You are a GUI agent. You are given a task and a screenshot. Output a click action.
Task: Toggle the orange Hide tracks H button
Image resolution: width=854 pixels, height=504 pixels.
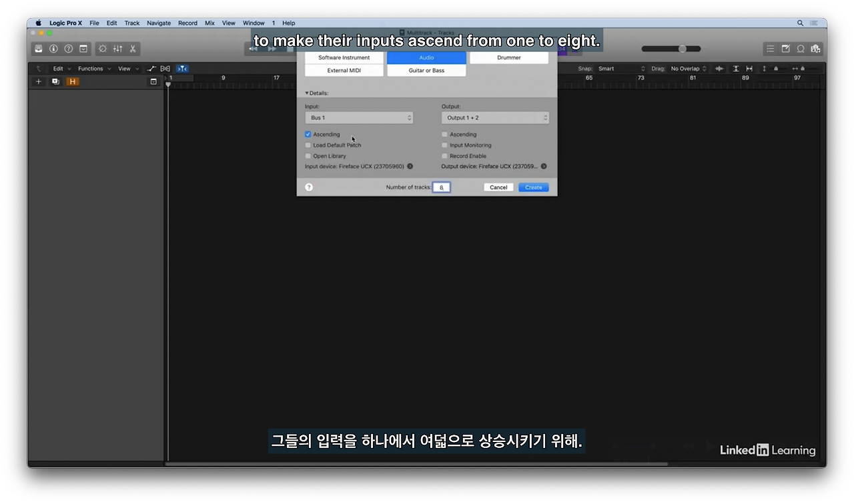tap(72, 81)
